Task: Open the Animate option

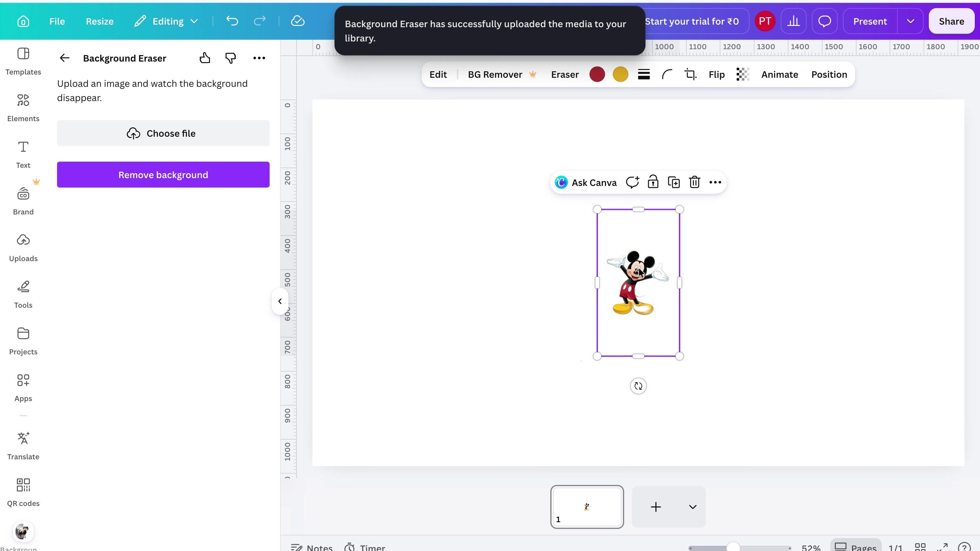Action: click(x=779, y=75)
